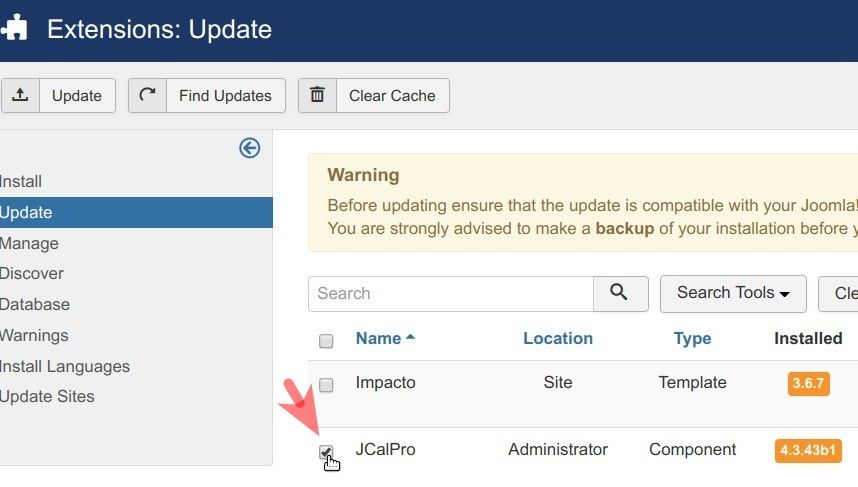Toggle the select-all checkbox in table header

click(326, 341)
